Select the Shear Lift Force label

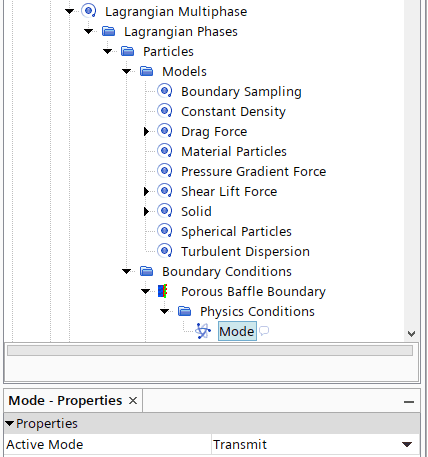229,192
